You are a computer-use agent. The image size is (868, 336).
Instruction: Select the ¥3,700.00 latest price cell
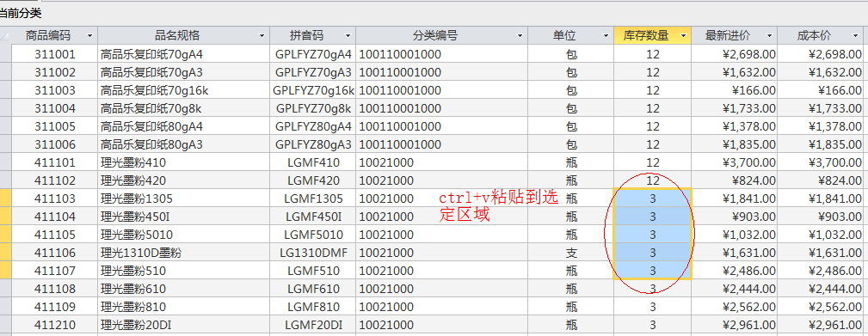pyautogui.click(x=735, y=162)
